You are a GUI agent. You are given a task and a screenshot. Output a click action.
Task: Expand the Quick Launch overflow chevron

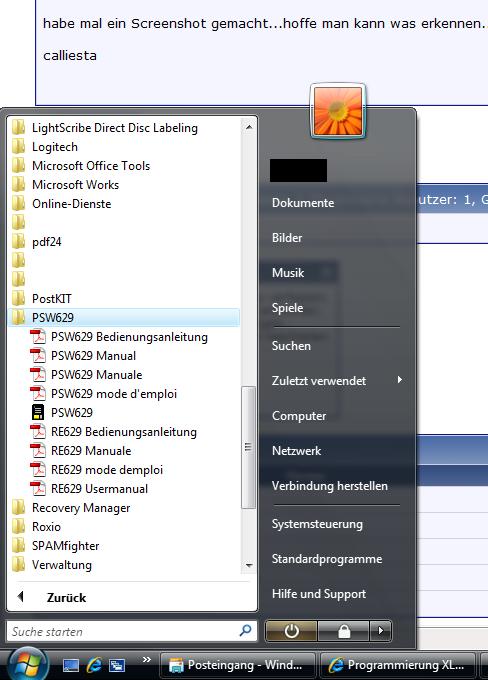tap(147, 660)
